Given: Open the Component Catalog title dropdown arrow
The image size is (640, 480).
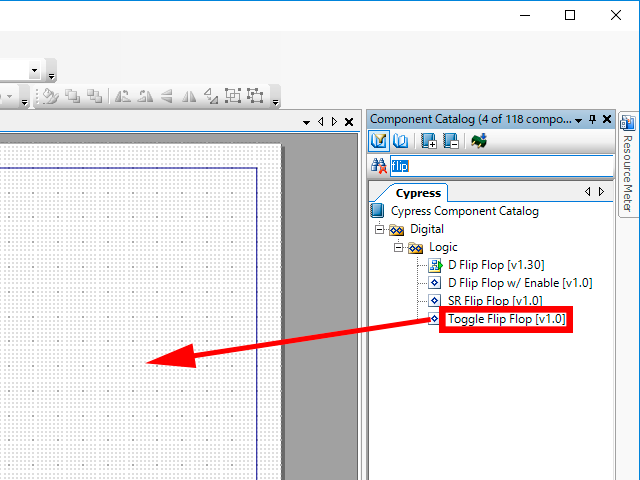Looking at the screenshot, I should coord(578,120).
